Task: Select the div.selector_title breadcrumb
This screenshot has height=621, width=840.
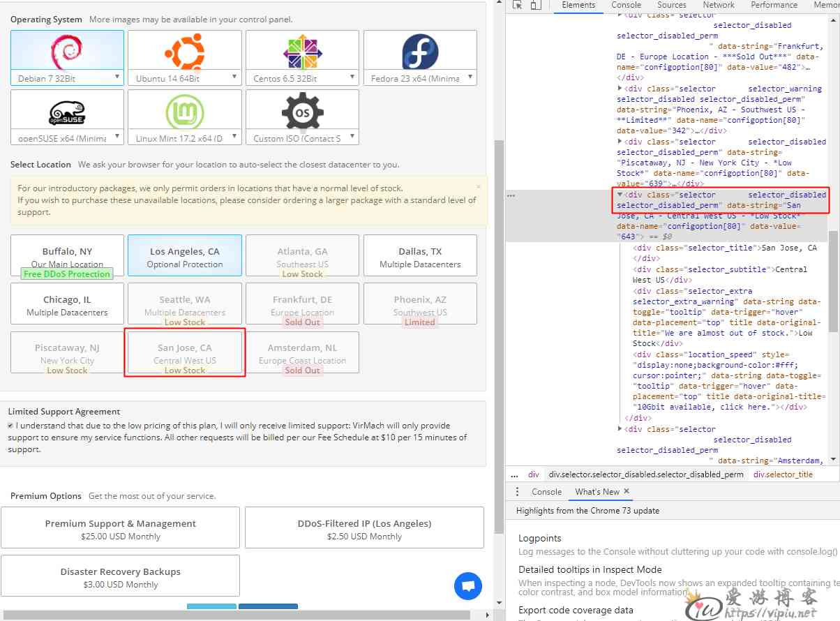Action: point(782,474)
